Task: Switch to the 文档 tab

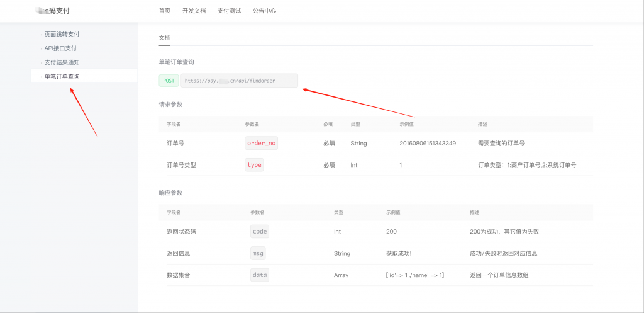Action: pos(164,37)
